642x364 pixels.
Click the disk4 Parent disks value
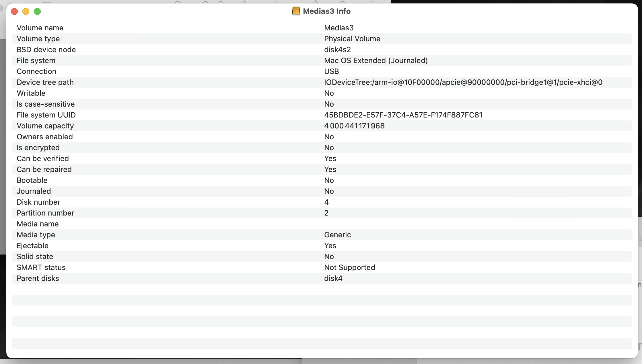point(333,278)
